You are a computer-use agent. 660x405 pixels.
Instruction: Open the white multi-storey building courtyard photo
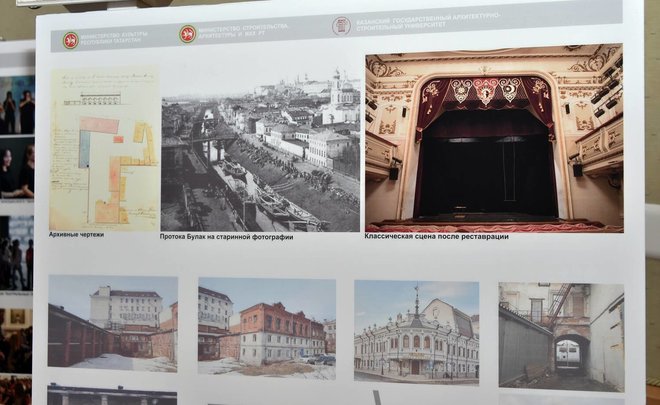[x=112, y=323]
